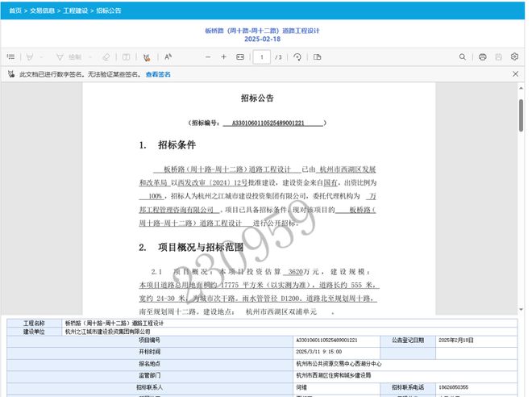Image resolution: width=532 pixels, height=397 pixels.
Task: Open 工程建设 breadcrumb link
Action: [x=75, y=10]
